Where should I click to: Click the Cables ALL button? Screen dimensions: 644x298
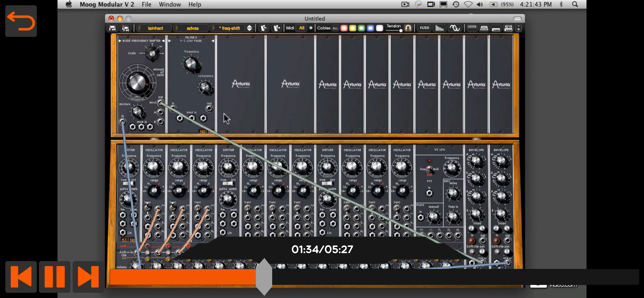[x=335, y=28]
